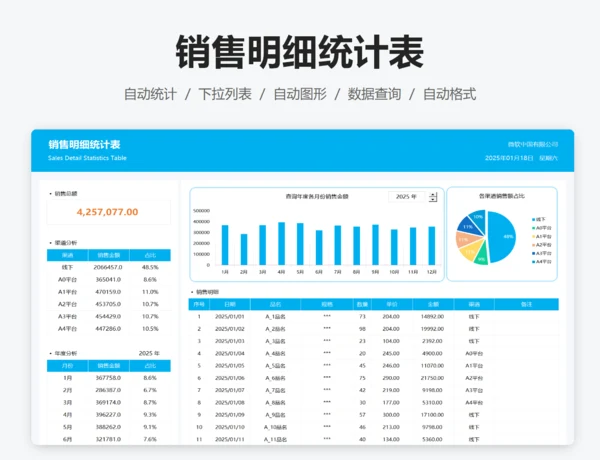Click the 自动统计 feature label
This screenshot has width=600, height=460.
coord(150,94)
